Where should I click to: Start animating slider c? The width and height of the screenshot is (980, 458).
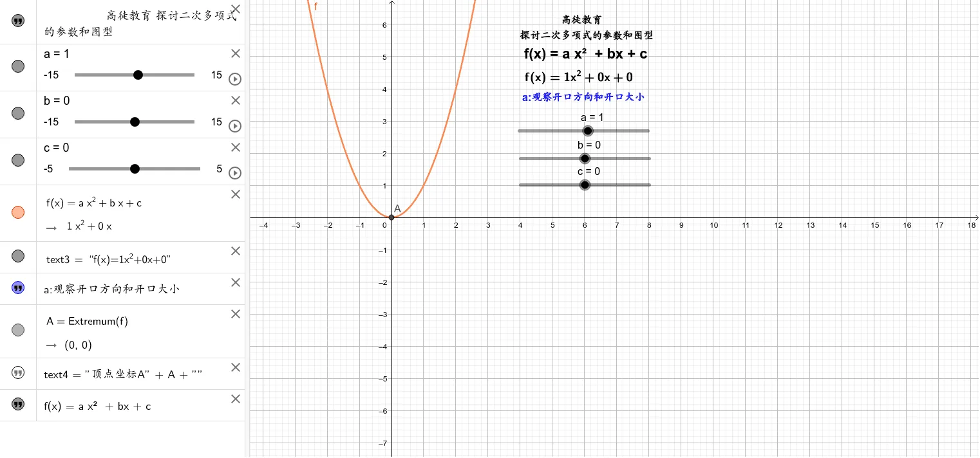[x=235, y=173]
